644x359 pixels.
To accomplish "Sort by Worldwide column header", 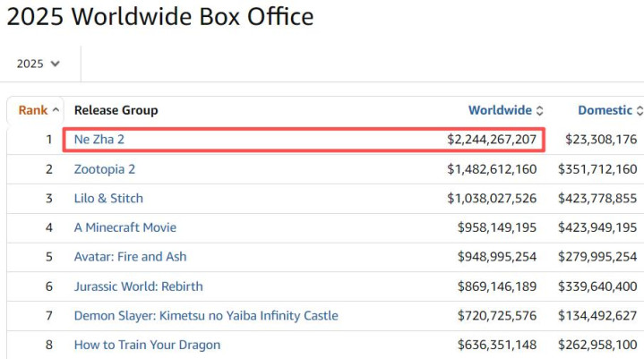I will (x=500, y=110).
